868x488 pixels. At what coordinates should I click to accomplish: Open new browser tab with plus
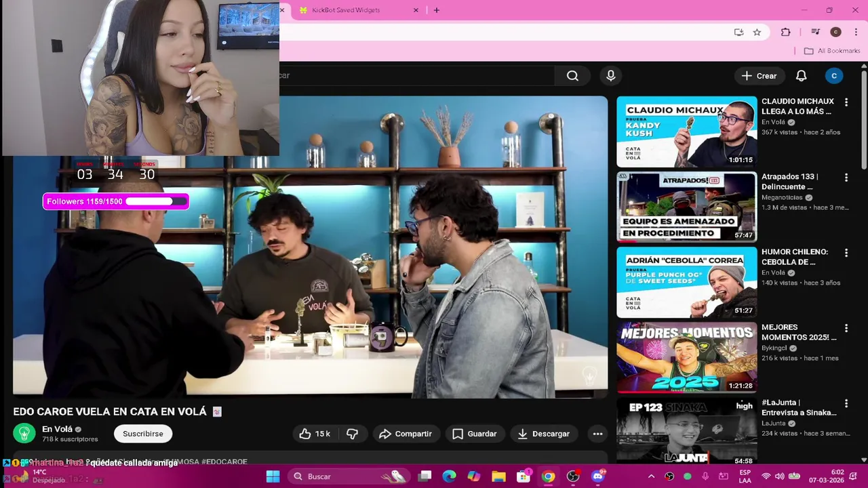click(436, 10)
